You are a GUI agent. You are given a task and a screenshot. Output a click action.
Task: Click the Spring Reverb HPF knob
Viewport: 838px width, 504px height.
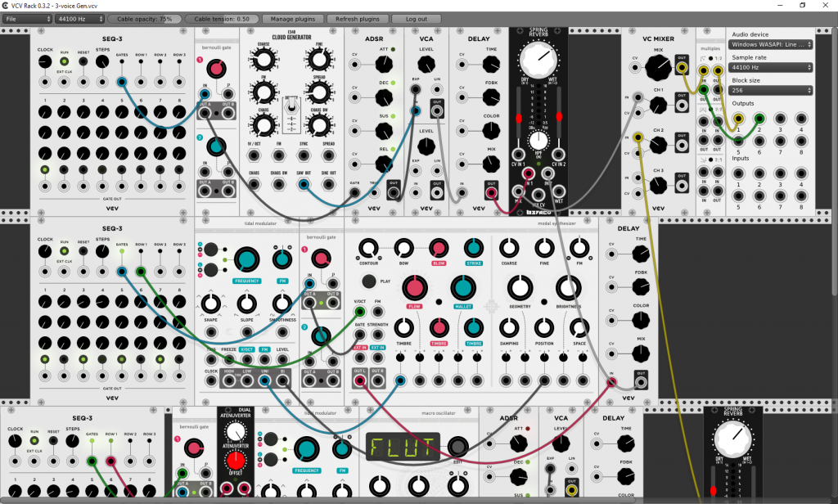(x=538, y=141)
